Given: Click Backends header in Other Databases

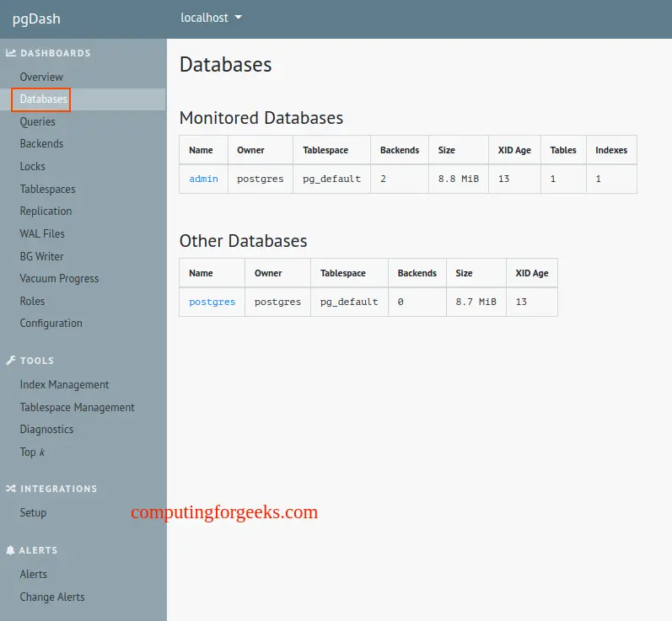Looking at the screenshot, I should tap(417, 273).
